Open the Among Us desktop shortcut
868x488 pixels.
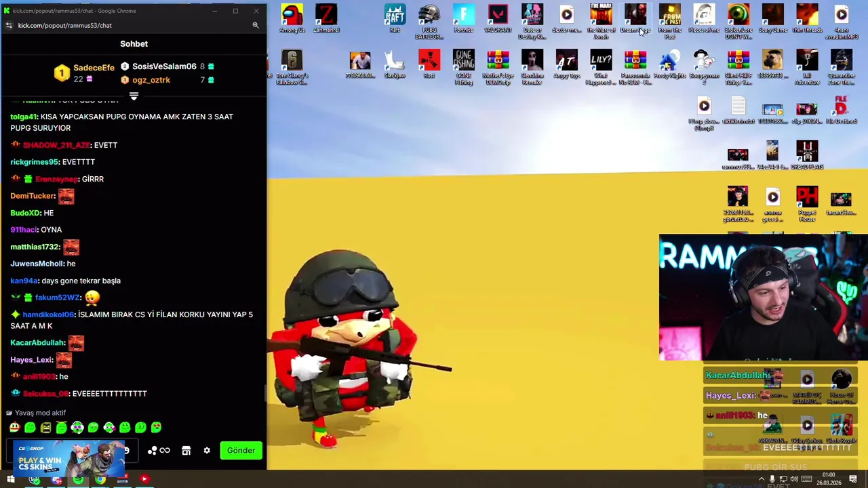pyautogui.click(x=292, y=19)
